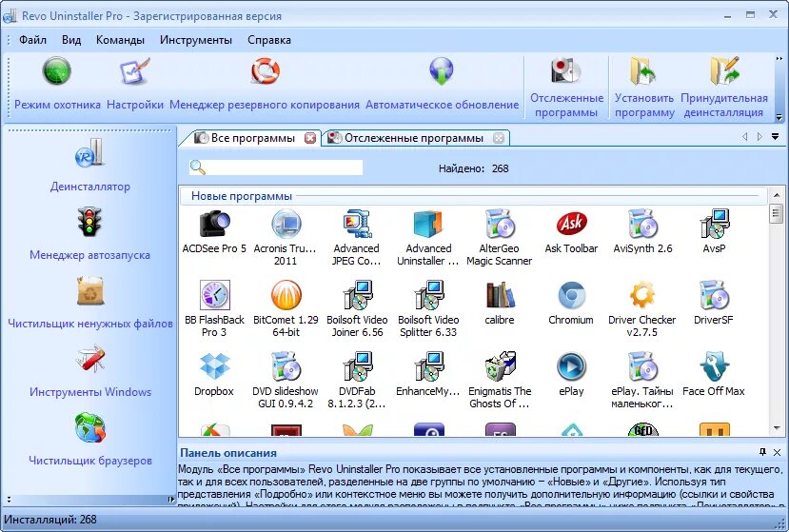The width and height of the screenshot is (789, 532).
Task: Launch Принудительная деинсталляция tool
Action: (x=724, y=88)
